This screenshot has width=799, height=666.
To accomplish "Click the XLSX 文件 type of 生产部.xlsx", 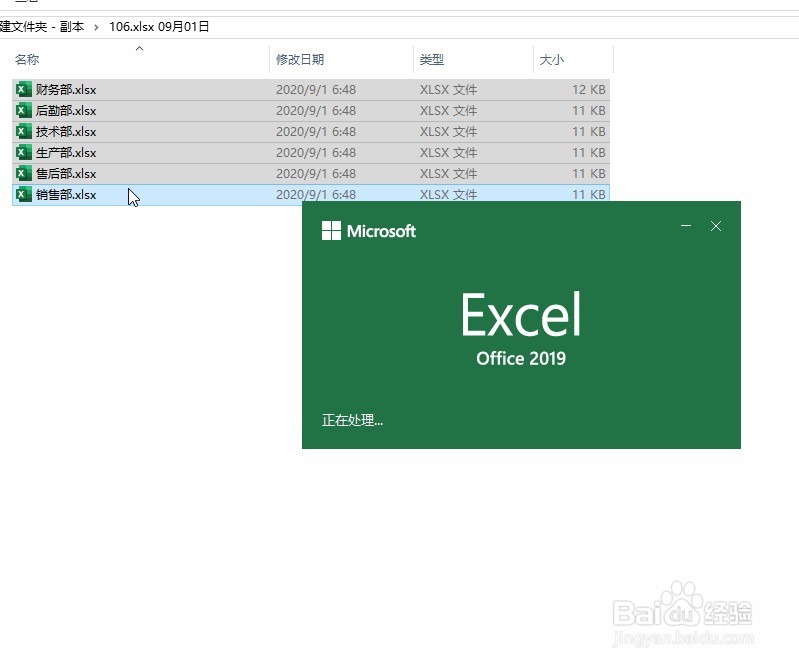I will (448, 152).
